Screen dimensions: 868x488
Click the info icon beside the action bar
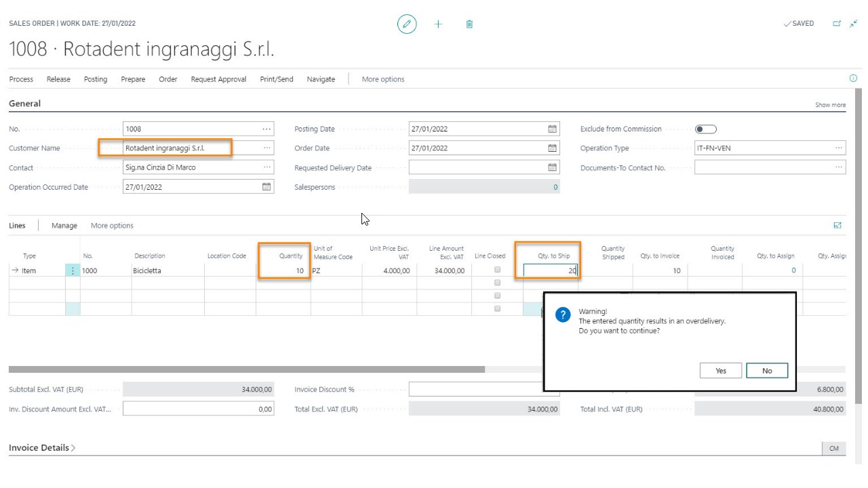[x=853, y=79]
